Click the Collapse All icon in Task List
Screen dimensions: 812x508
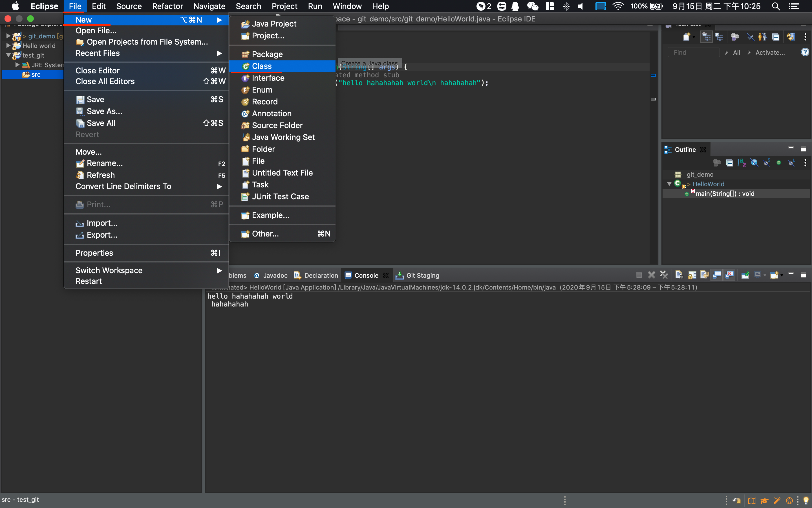click(x=775, y=37)
